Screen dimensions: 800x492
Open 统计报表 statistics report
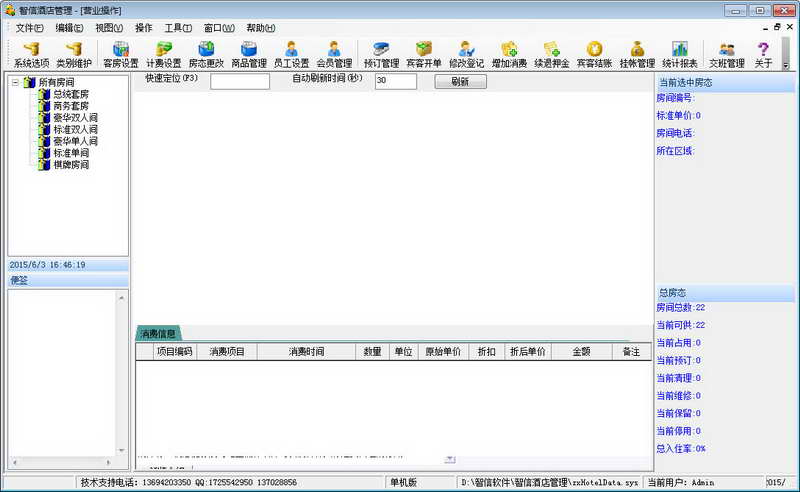680,54
